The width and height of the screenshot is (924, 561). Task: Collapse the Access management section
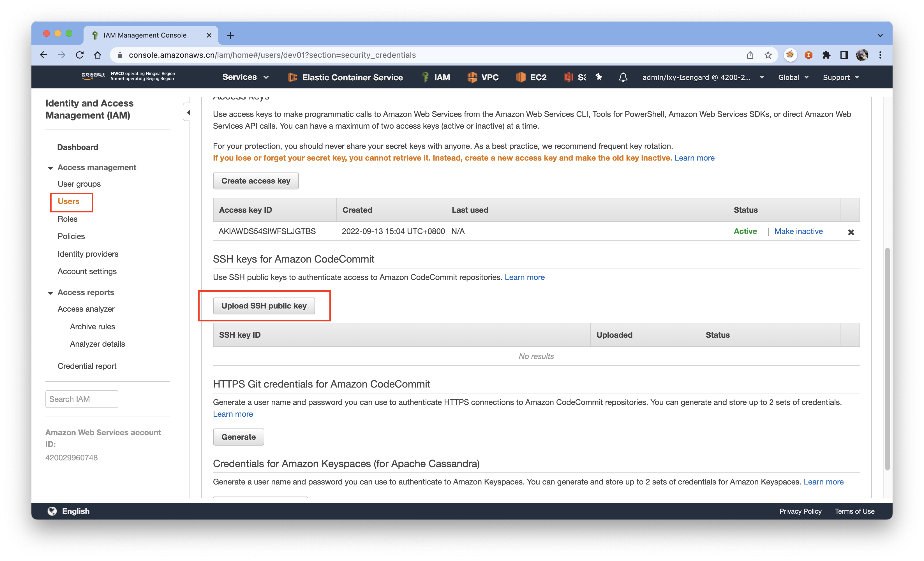click(x=50, y=168)
